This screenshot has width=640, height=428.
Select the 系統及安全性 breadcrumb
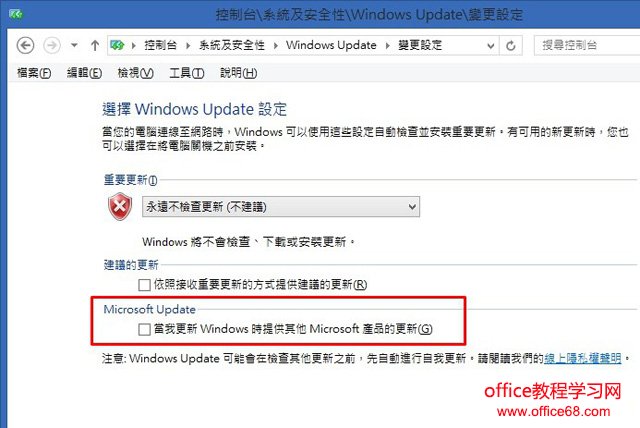[232, 45]
